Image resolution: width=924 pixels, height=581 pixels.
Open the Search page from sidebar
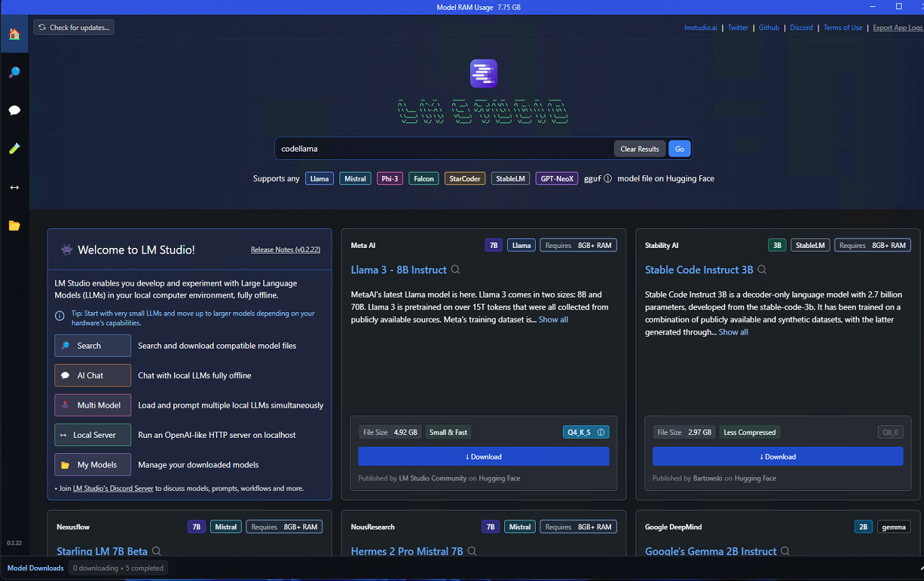coord(14,72)
